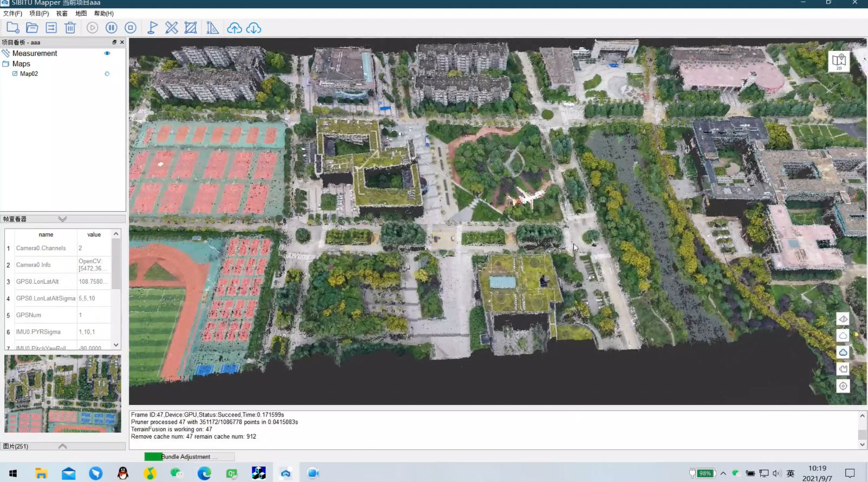Switch map view to 2D mode
The image size is (868, 482).
click(839, 61)
